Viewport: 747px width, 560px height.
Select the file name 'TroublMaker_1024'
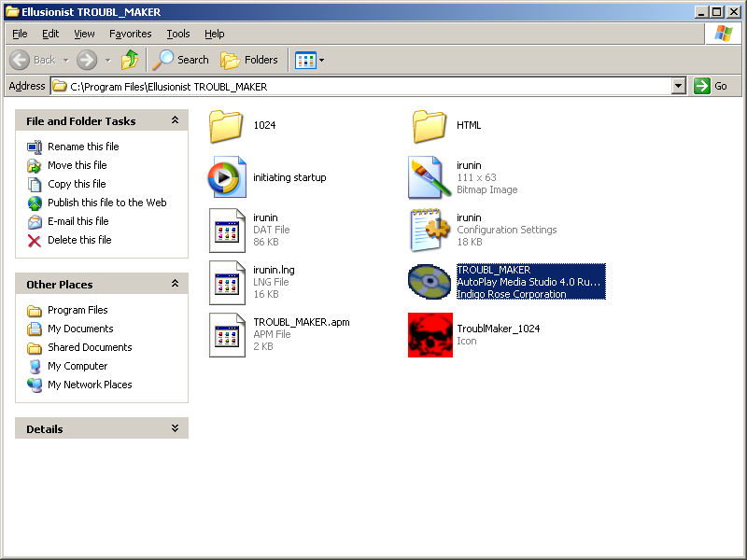[x=499, y=329]
